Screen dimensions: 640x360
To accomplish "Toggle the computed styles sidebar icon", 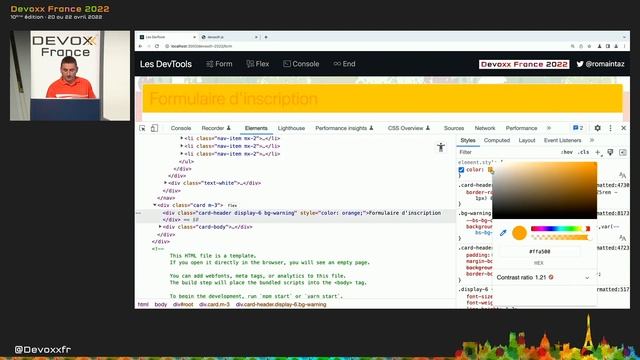I will [x=622, y=152].
